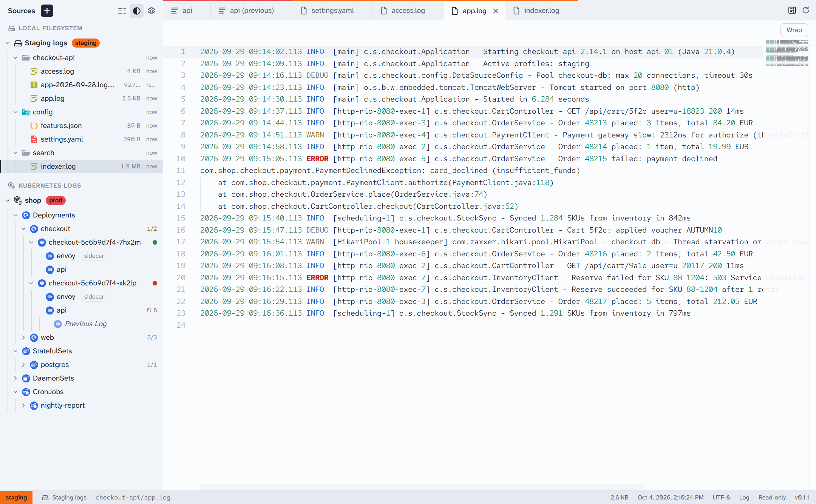The image size is (816, 504).
Task: Add a new source with plus button
Action: [47, 11]
